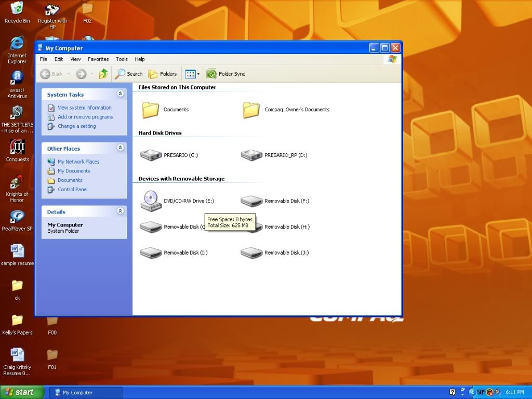This screenshot has width=532, height=399.
Task: Open the Windows start menu
Action: click(x=22, y=392)
